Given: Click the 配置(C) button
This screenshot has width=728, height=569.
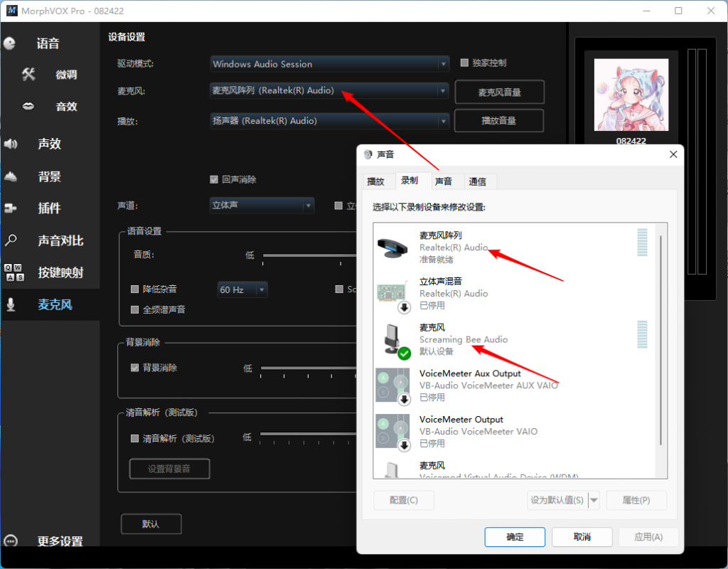Looking at the screenshot, I should pyautogui.click(x=404, y=500).
